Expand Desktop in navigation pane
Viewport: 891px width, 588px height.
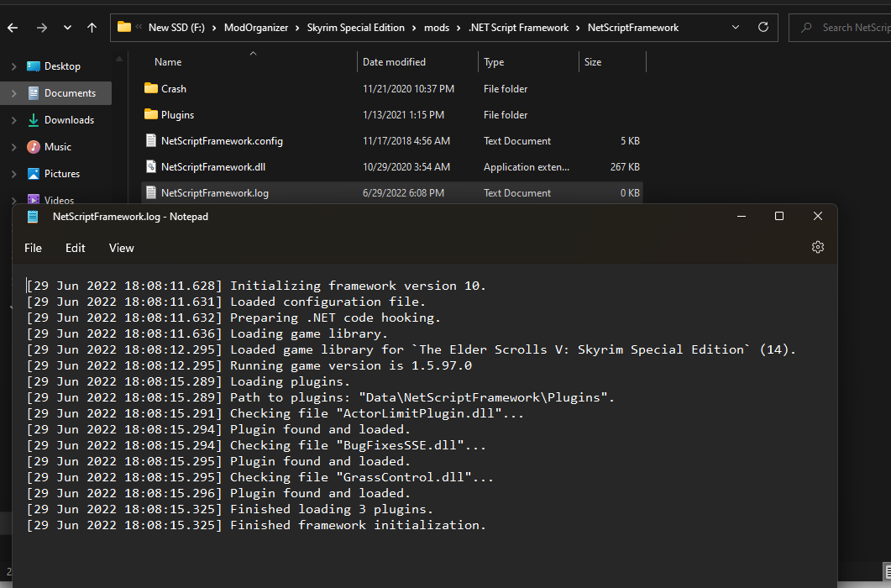[x=13, y=66]
